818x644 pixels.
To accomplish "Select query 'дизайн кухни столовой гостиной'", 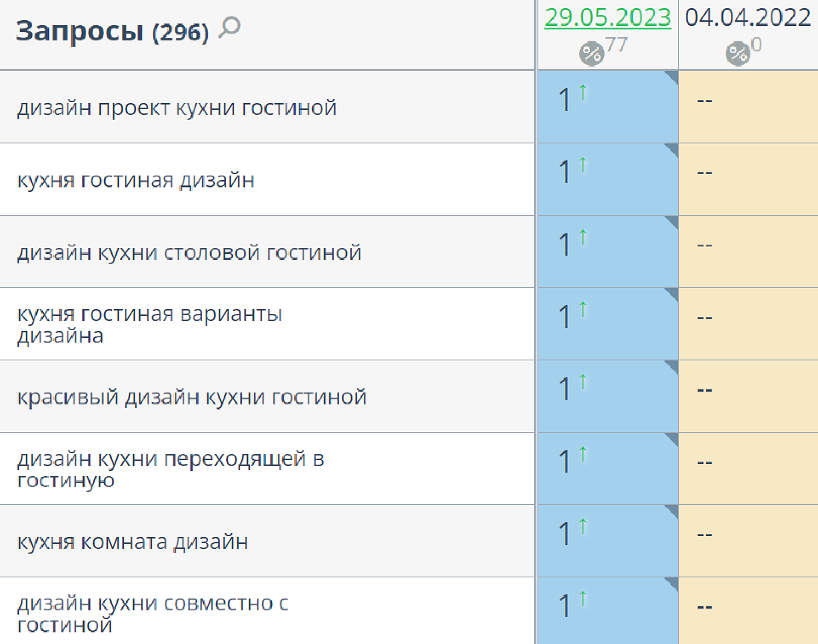I will click(189, 252).
